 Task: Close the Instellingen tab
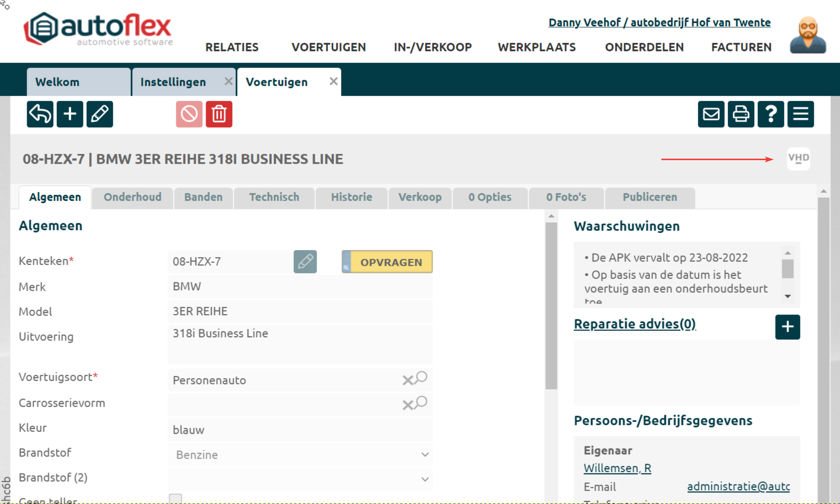point(228,81)
